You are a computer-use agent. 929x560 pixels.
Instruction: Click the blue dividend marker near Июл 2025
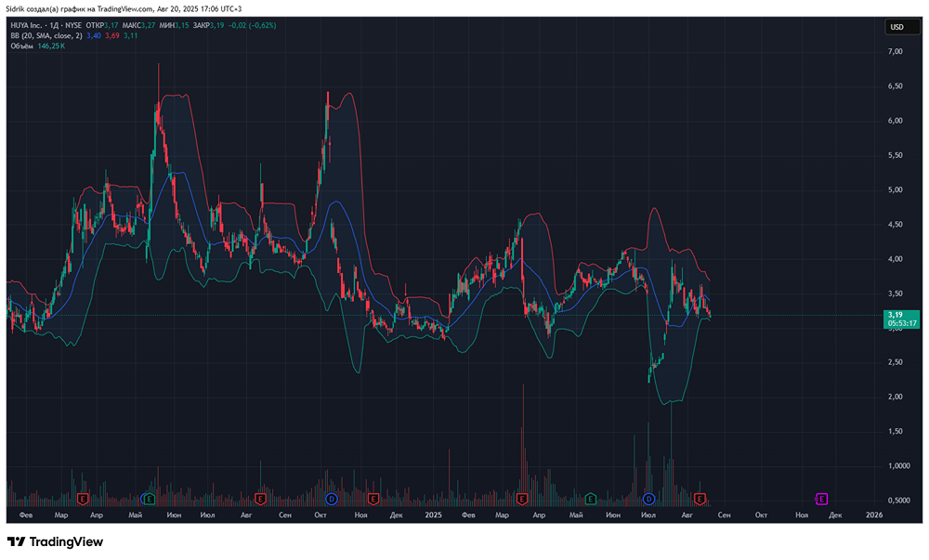point(648,499)
